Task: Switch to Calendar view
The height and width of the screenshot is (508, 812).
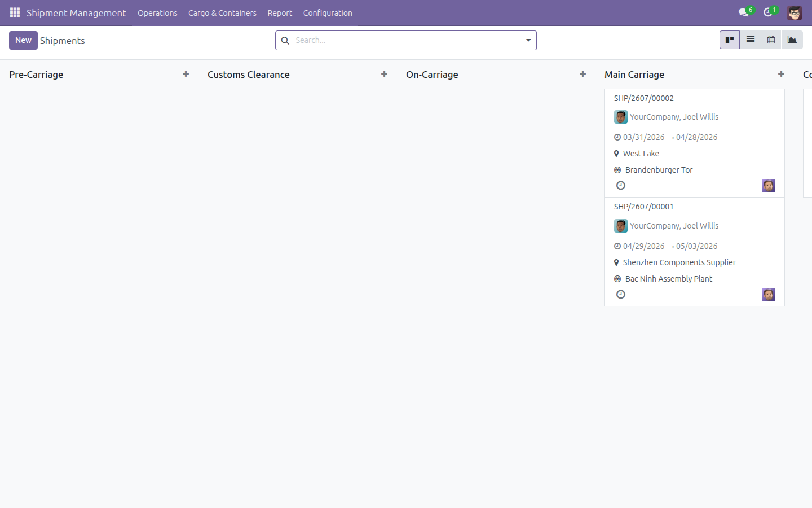Action: tap(771, 40)
